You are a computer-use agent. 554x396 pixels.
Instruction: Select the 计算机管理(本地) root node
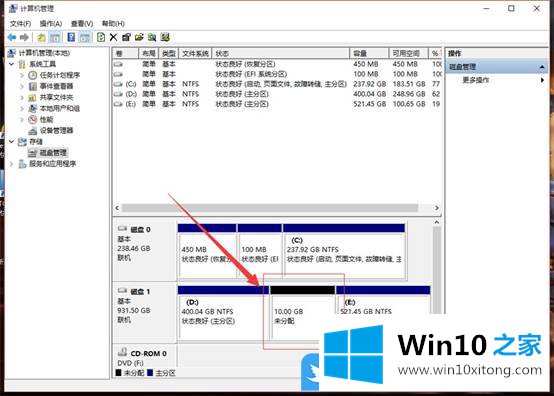click(44, 53)
